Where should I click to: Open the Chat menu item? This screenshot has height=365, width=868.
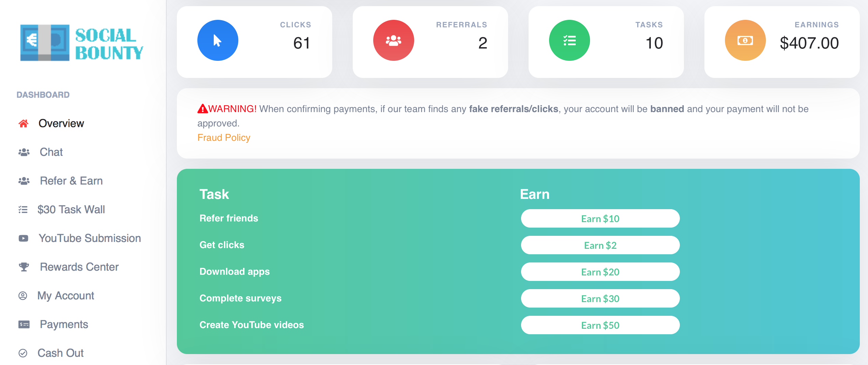point(51,152)
